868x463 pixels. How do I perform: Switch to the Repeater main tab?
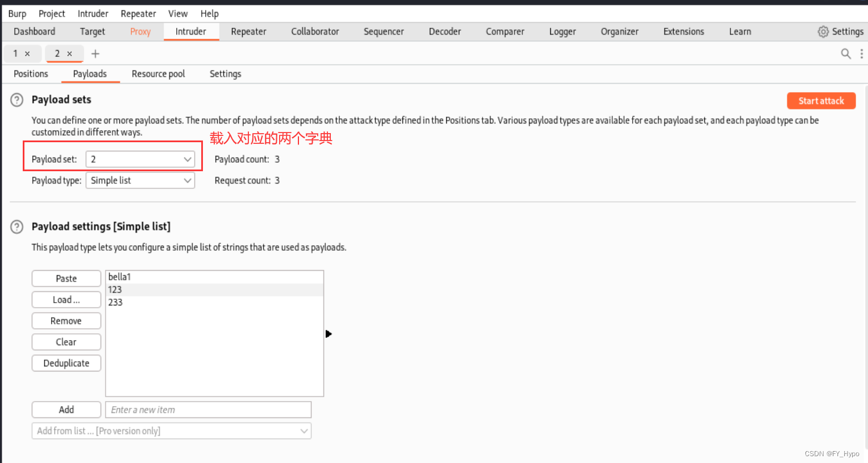pyautogui.click(x=248, y=32)
